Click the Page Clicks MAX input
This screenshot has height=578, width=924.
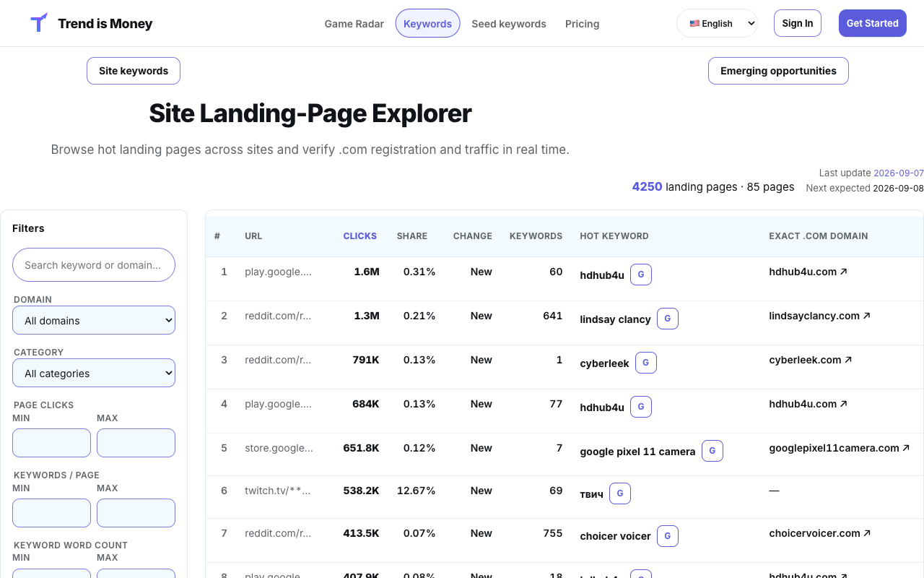tap(136, 443)
